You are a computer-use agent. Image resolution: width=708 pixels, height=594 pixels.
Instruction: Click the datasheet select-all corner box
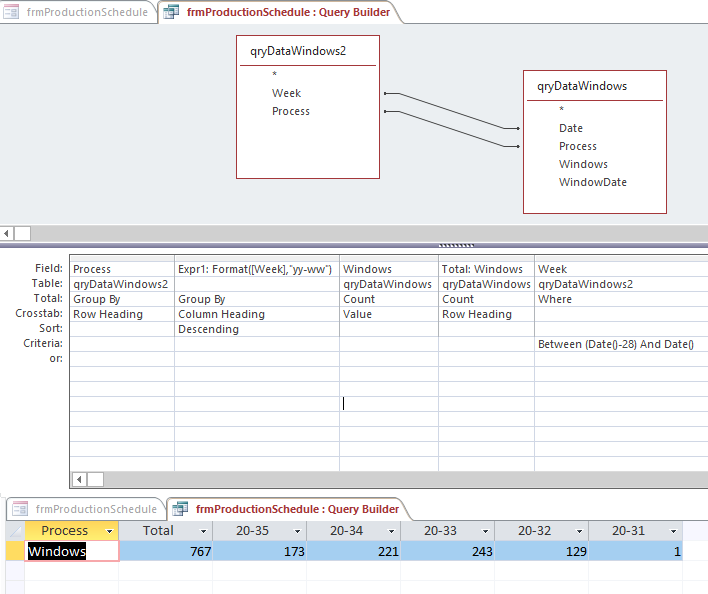13,531
